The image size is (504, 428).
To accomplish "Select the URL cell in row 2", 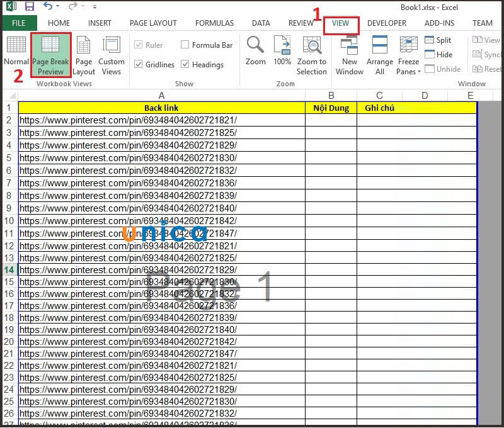I will click(162, 120).
